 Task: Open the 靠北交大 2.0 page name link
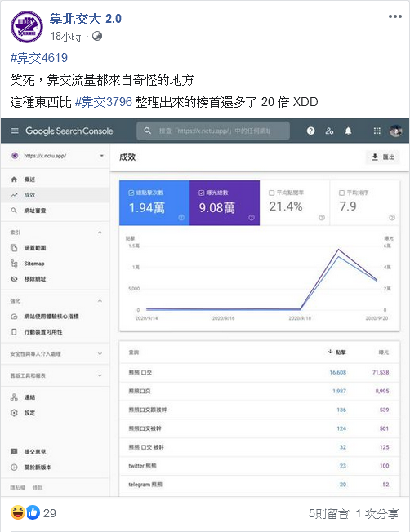pos(85,19)
